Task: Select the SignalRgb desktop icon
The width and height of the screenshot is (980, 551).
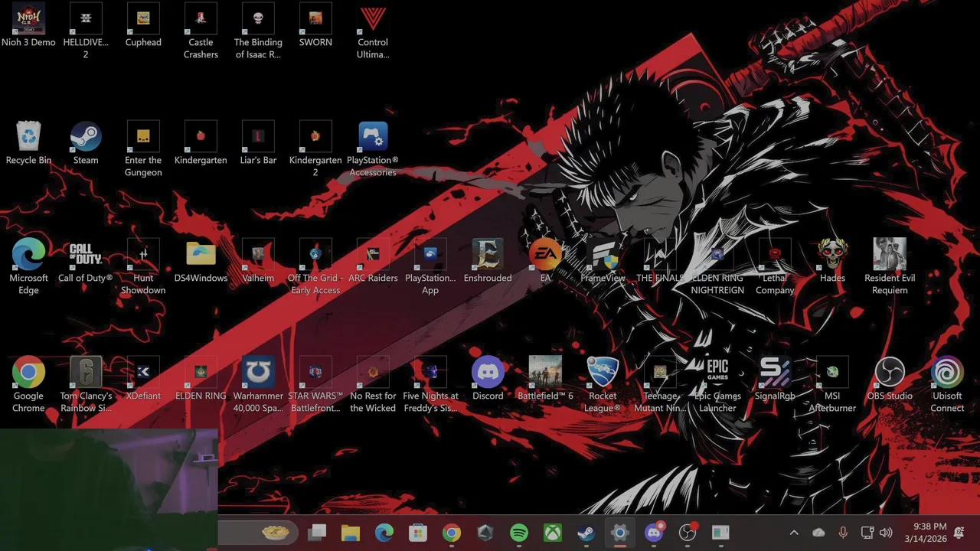Action: (775, 379)
